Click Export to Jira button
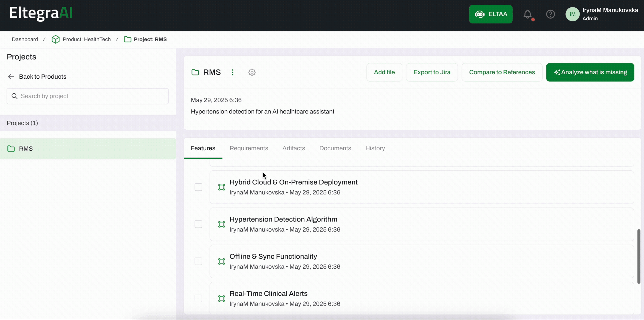644x320 pixels. point(432,72)
